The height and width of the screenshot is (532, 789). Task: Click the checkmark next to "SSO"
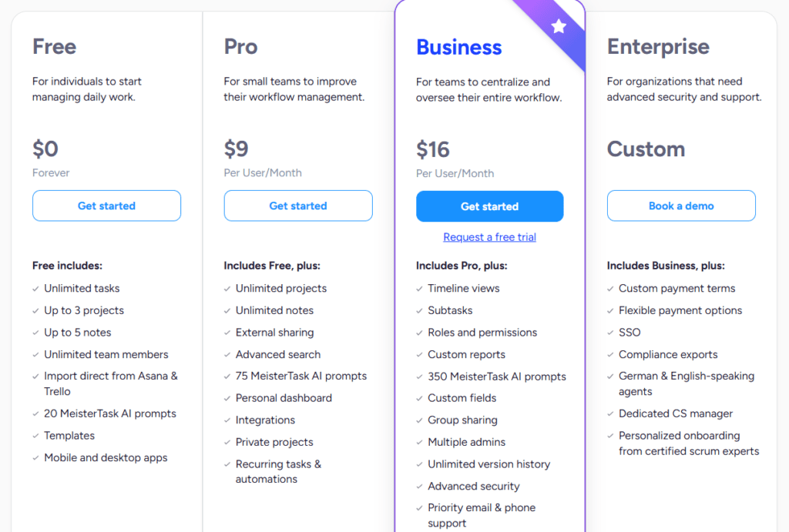(611, 333)
